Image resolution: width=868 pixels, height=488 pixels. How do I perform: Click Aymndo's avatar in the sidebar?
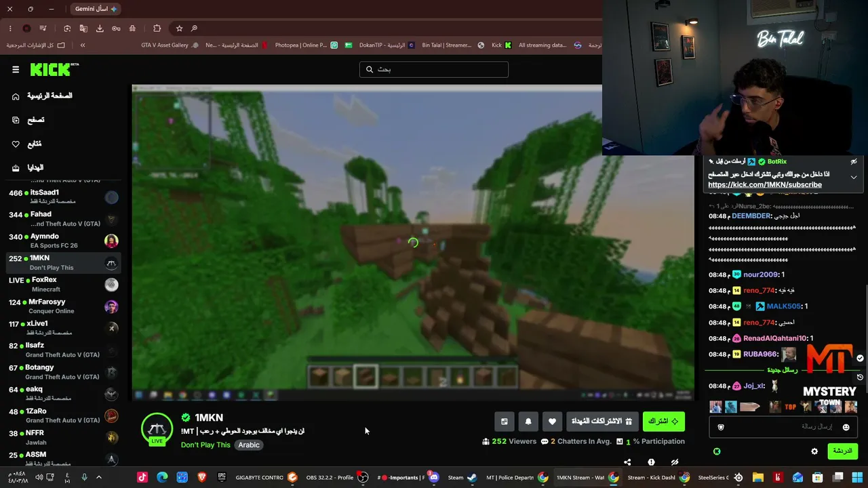112,241
